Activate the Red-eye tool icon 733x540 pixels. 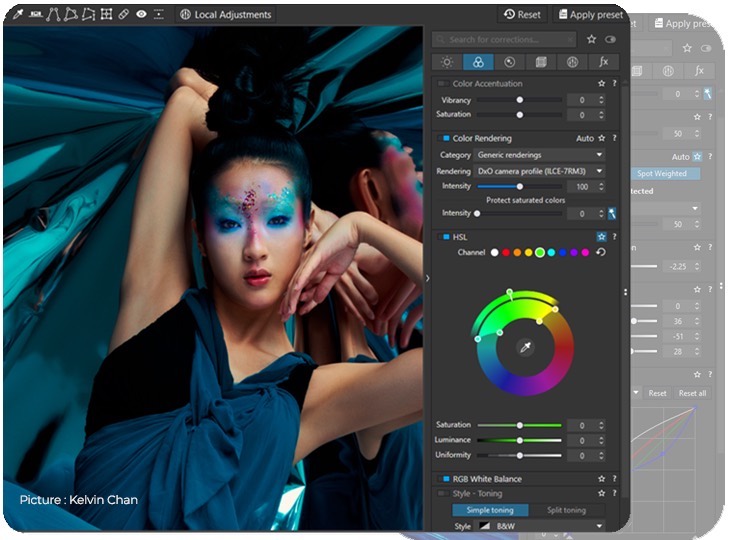click(141, 14)
